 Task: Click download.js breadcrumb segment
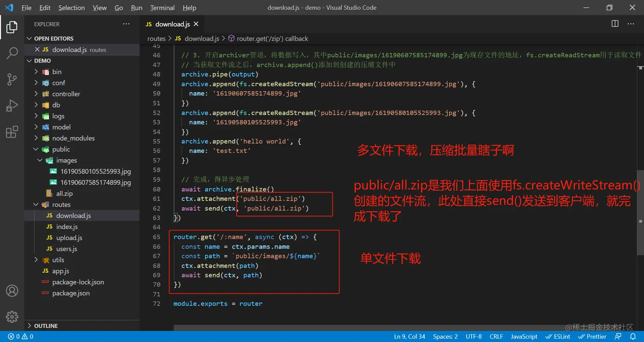[x=197, y=38]
